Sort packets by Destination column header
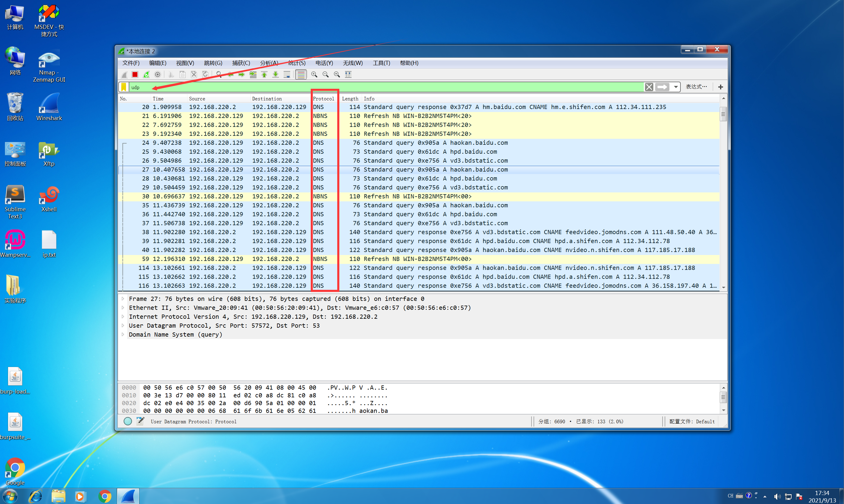This screenshot has width=844, height=504. click(x=281, y=99)
